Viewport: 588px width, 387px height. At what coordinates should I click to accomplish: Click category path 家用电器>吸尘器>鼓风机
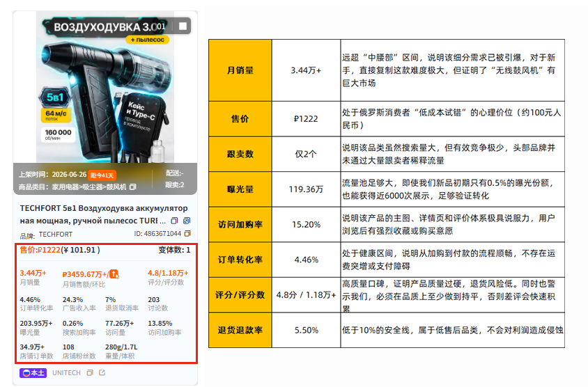89,187
